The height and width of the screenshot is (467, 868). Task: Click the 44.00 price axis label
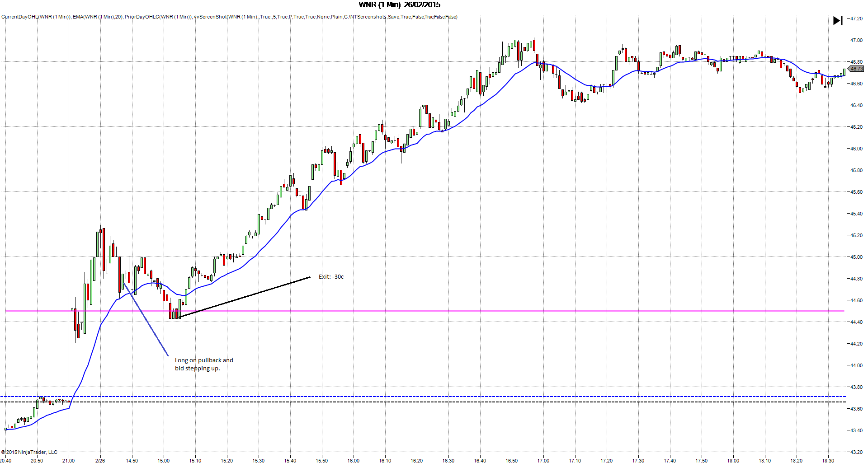(x=856, y=365)
